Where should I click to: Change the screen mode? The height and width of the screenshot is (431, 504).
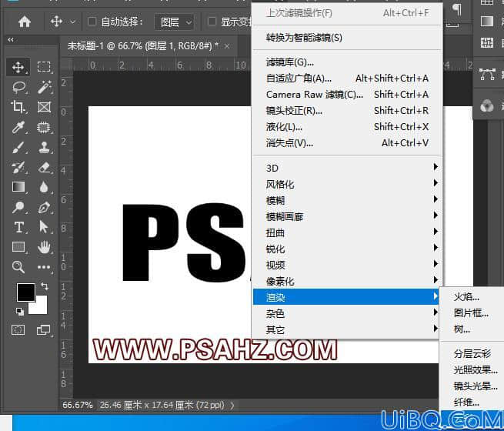[x=43, y=329]
